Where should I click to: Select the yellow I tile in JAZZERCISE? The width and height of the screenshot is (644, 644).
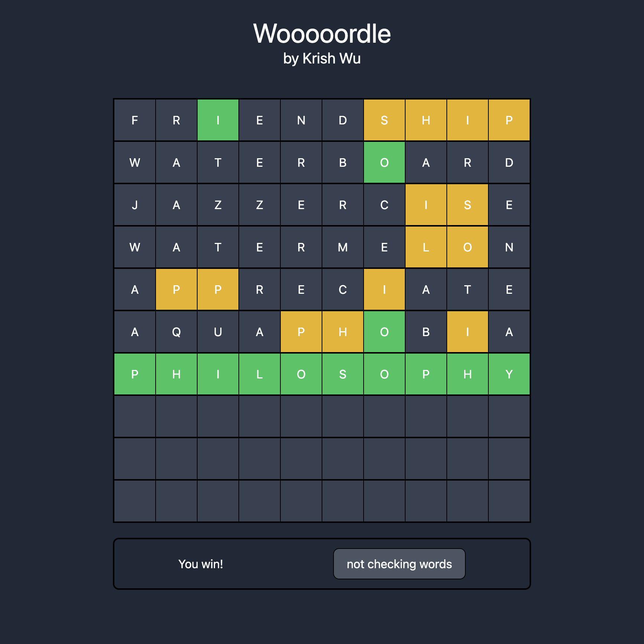[x=426, y=205]
